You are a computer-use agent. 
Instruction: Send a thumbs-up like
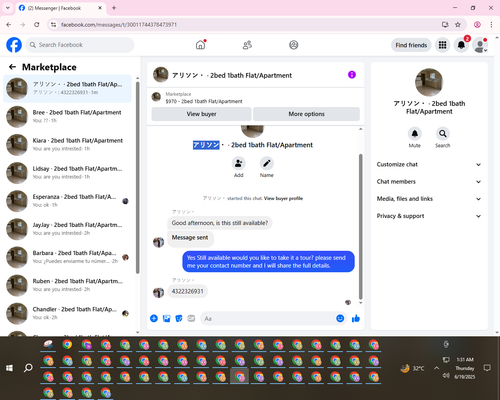pyautogui.click(x=356, y=318)
